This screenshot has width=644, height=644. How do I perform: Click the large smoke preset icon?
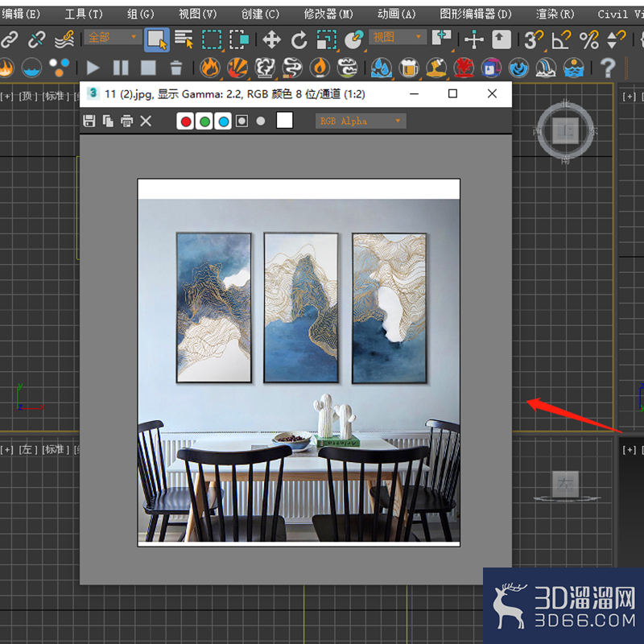[x=265, y=68]
